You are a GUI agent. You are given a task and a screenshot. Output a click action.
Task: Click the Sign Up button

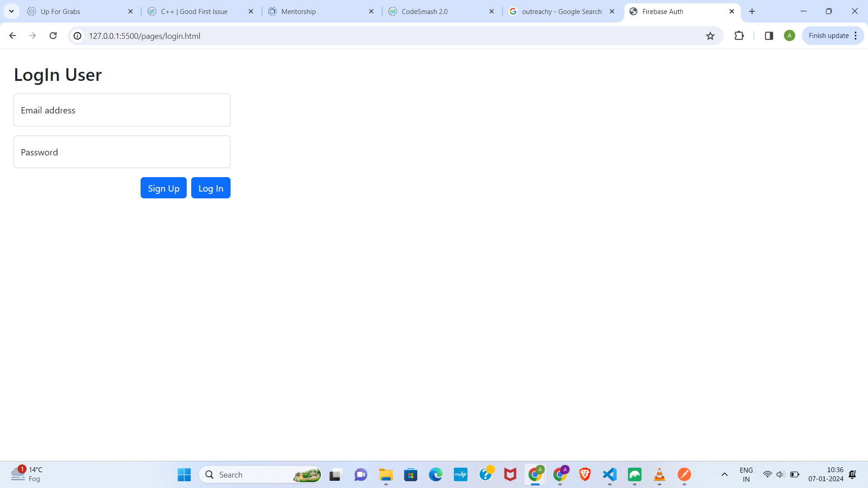[x=164, y=188]
